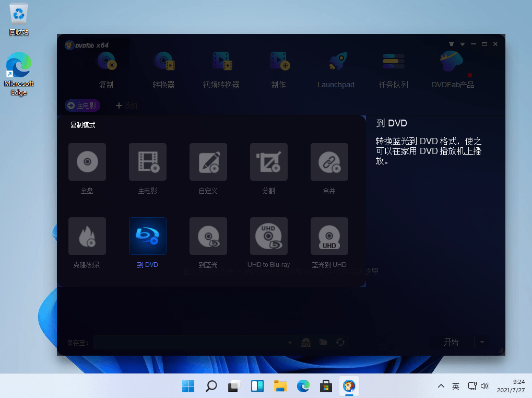Screen dimensions: 532x398
Task: Open the clock showing 9:24
Action: pyautogui.click(x=511, y=386)
